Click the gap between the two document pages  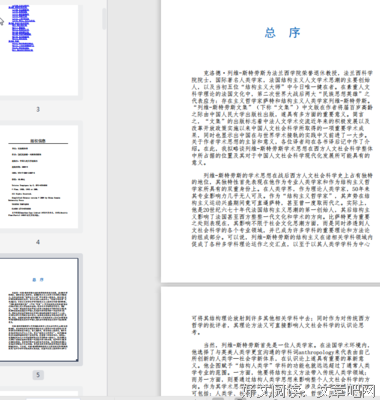270,284
